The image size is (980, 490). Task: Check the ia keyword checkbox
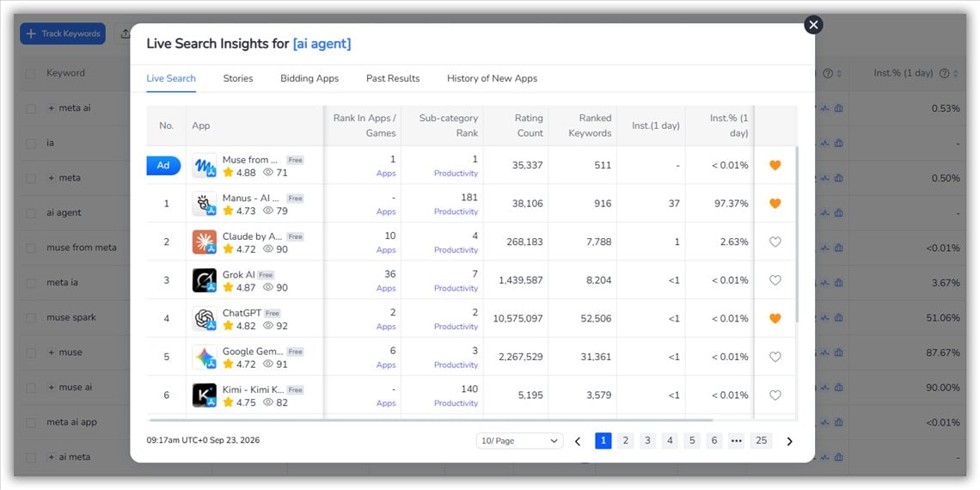coord(31,144)
